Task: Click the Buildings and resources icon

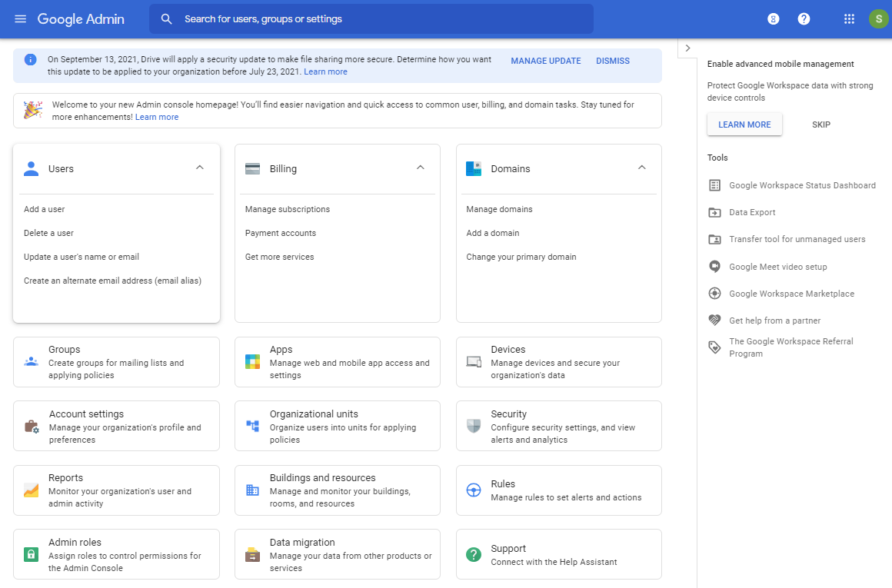Action: pyautogui.click(x=252, y=490)
